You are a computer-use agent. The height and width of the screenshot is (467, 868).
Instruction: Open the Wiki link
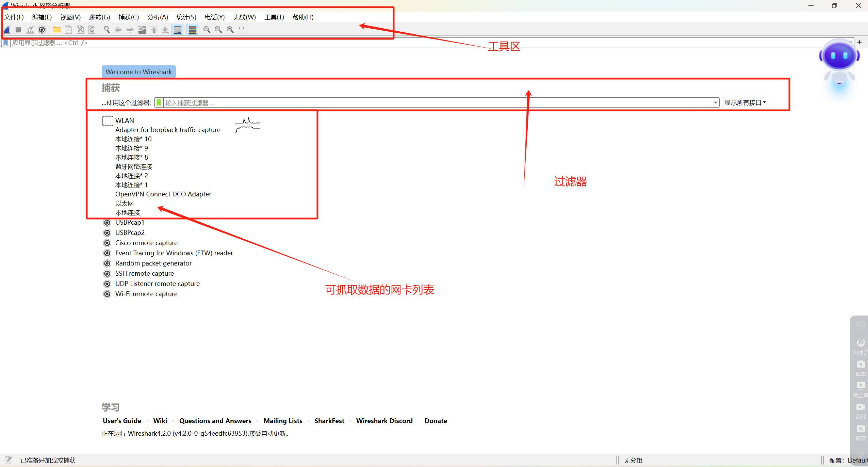tap(160, 421)
